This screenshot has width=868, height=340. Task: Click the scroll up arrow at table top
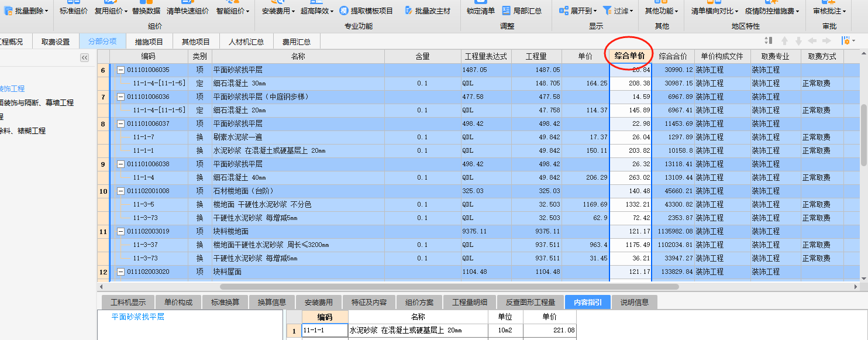863,54
